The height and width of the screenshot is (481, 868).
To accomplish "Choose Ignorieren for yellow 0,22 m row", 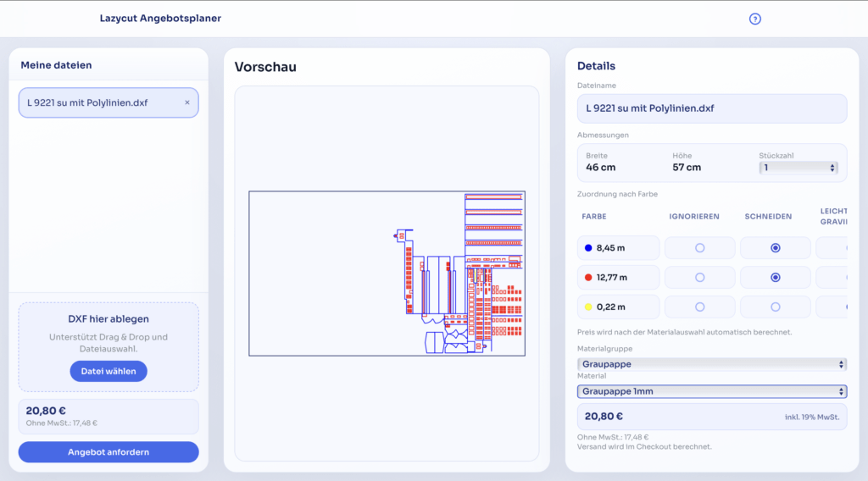I will coord(699,307).
